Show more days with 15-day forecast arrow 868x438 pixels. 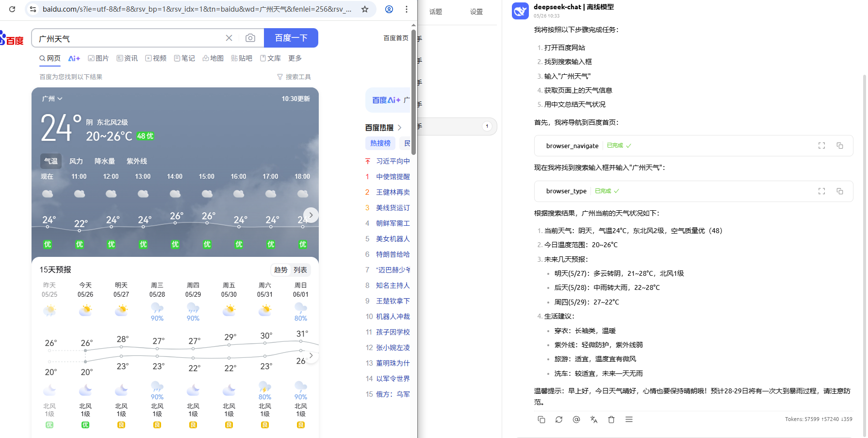pos(311,355)
